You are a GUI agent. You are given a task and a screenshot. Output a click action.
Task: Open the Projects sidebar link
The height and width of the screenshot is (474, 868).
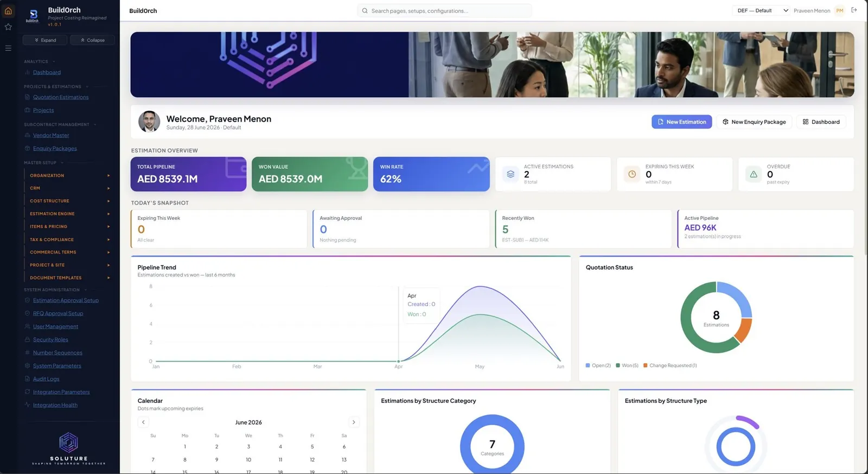coord(43,110)
